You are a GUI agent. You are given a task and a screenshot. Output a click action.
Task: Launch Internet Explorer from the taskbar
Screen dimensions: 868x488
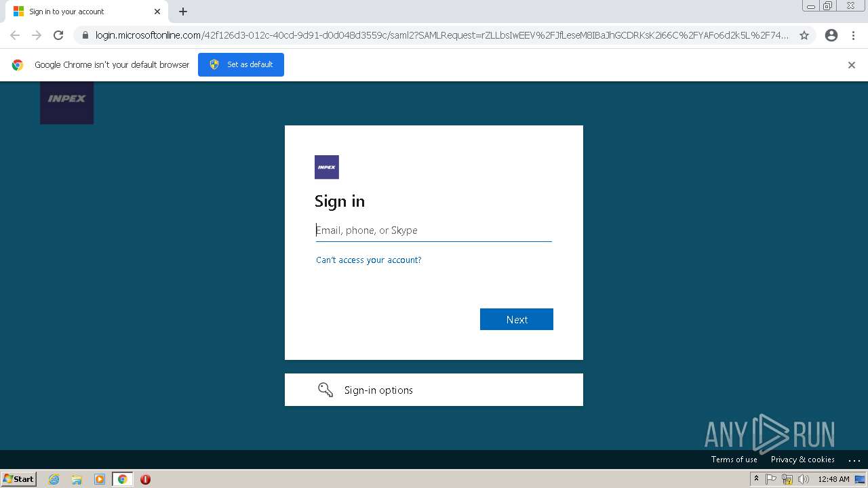click(x=54, y=479)
